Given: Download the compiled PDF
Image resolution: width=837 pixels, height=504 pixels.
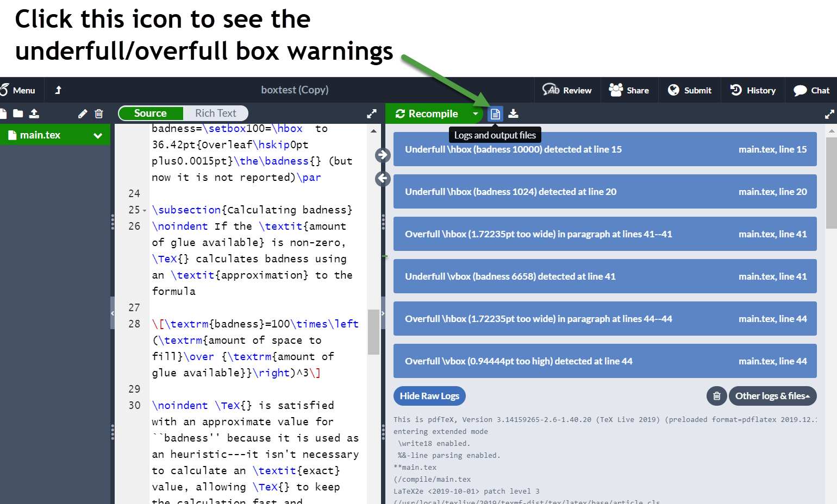Looking at the screenshot, I should coord(514,114).
